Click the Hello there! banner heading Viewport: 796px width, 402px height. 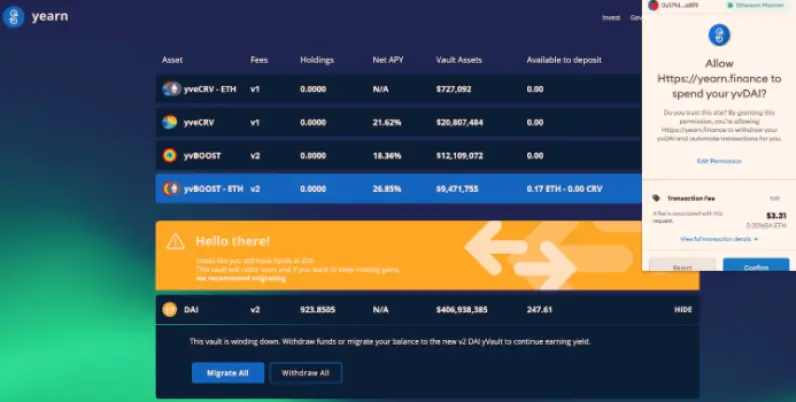[x=233, y=241]
